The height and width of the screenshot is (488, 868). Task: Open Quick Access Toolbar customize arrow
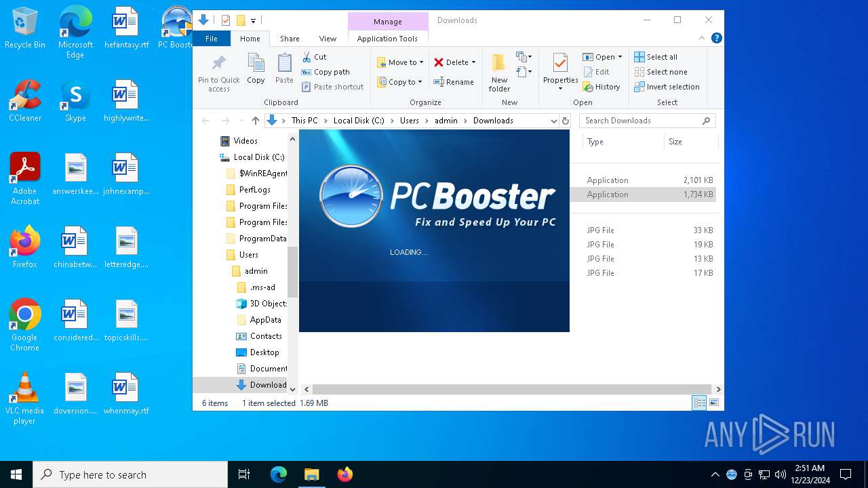pyautogui.click(x=253, y=20)
